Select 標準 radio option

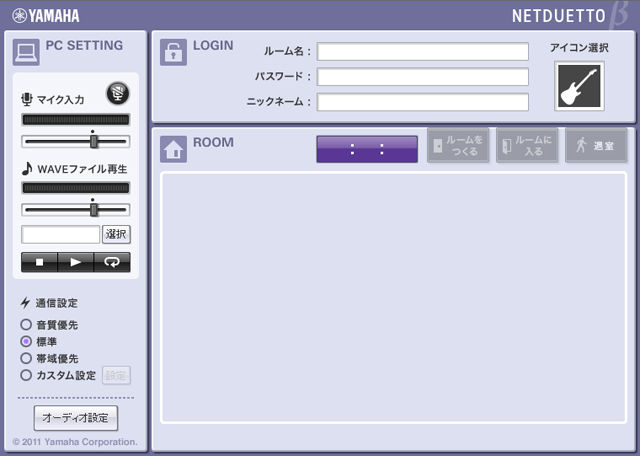click(x=26, y=341)
